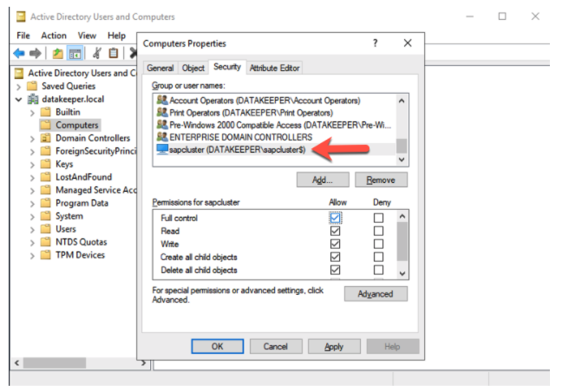
Task: Confirm with the OK button
Action: coord(217,346)
